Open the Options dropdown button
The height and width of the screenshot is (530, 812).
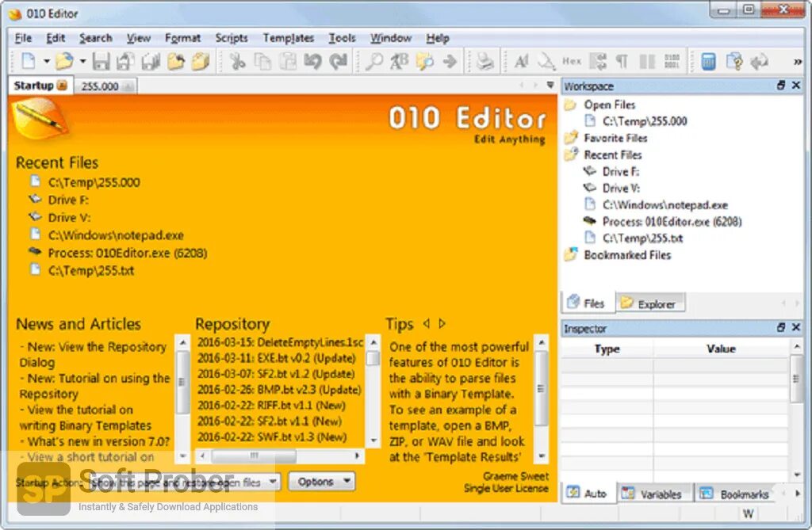322,482
